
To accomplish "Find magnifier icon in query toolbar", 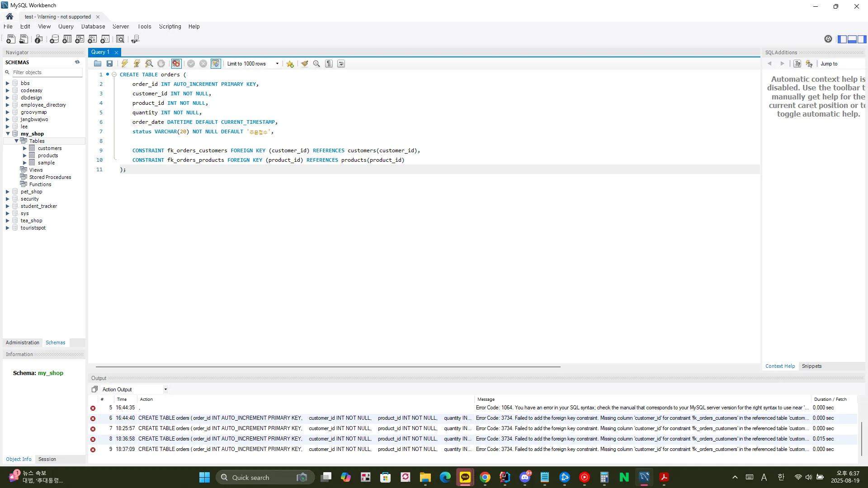I will (x=317, y=64).
